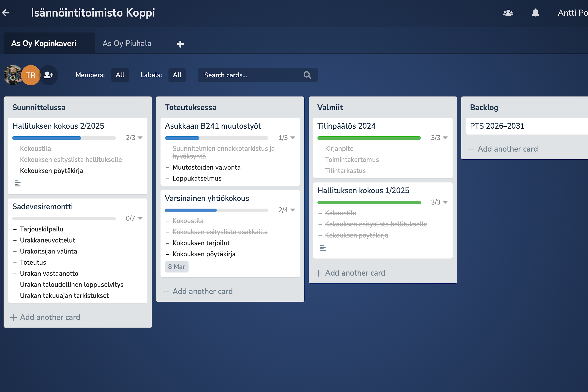The image size is (588, 392).
Task: Add a new board with plus icon
Action: (x=180, y=44)
